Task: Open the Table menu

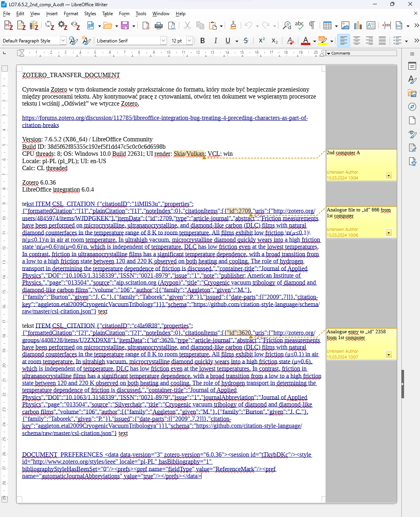Action: click(107, 14)
